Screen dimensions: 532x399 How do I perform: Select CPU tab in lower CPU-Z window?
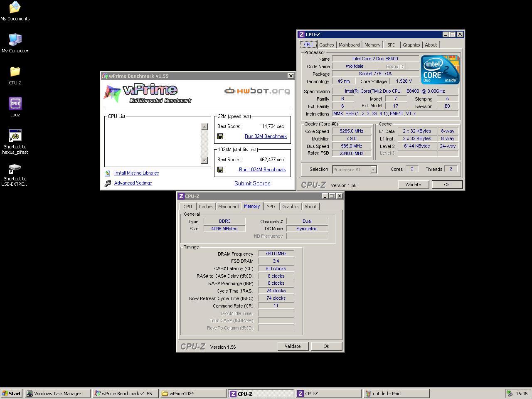pos(187,207)
